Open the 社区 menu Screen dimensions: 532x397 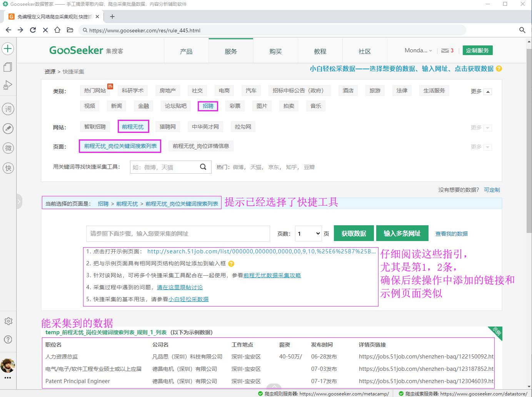(365, 51)
